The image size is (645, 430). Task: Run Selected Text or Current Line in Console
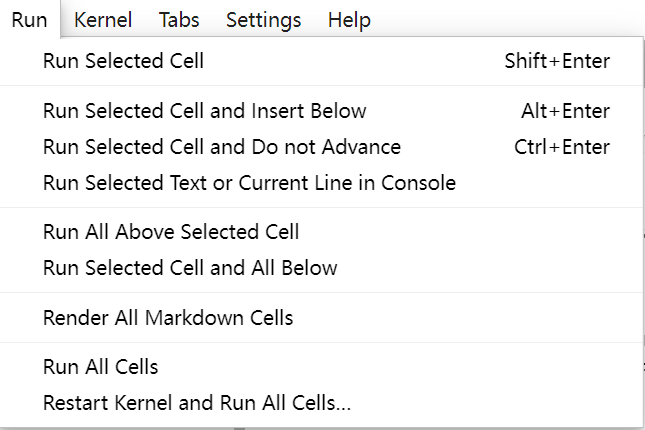click(x=249, y=183)
